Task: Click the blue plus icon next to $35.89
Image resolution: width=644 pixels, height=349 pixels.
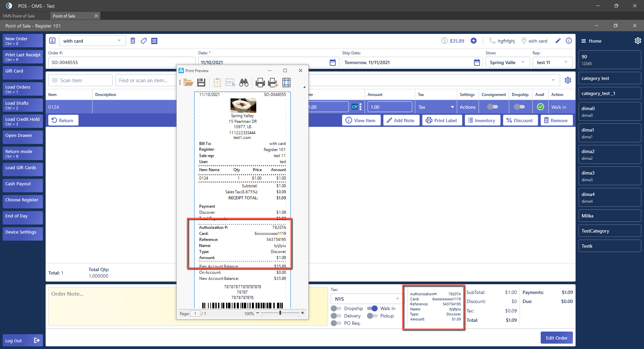Action: (x=474, y=41)
